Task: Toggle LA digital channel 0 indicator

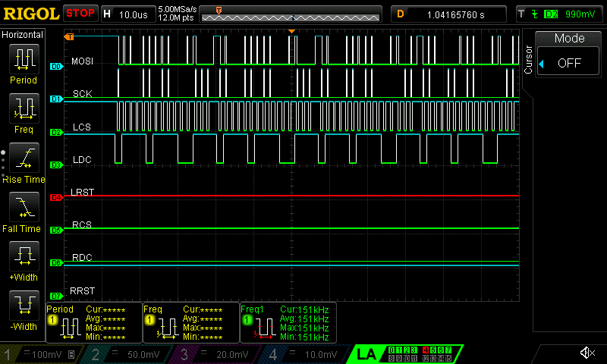Action: pos(392,350)
